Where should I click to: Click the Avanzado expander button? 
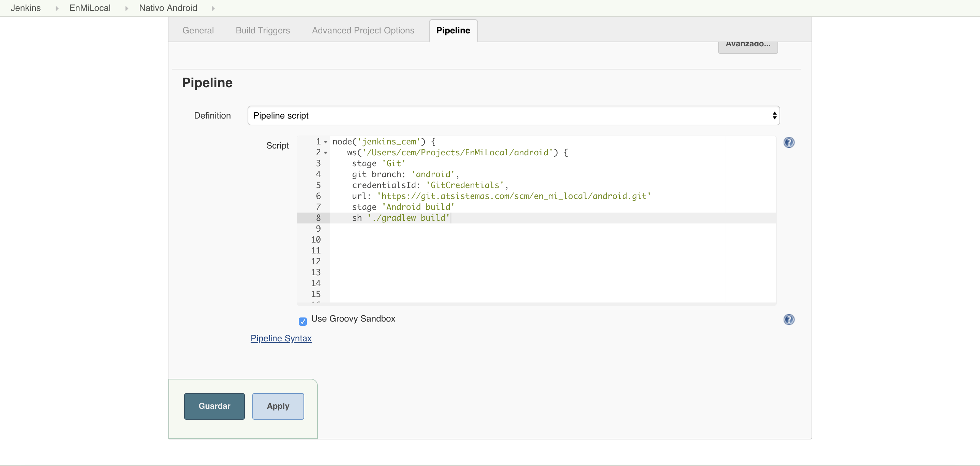coord(748,44)
